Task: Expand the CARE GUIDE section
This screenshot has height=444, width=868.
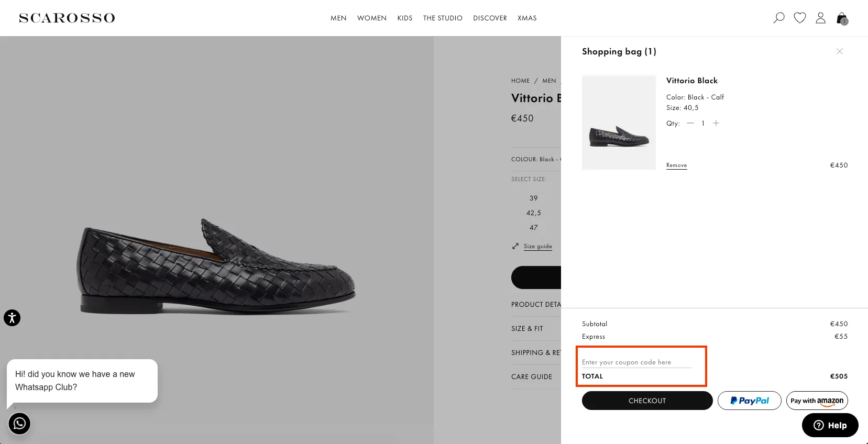Action: click(531, 376)
